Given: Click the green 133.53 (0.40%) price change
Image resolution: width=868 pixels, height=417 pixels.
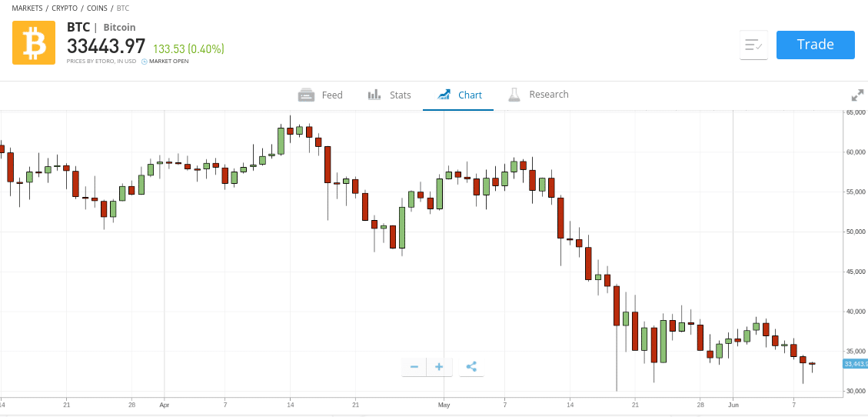Looking at the screenshot, I should [x=188, y=49].
